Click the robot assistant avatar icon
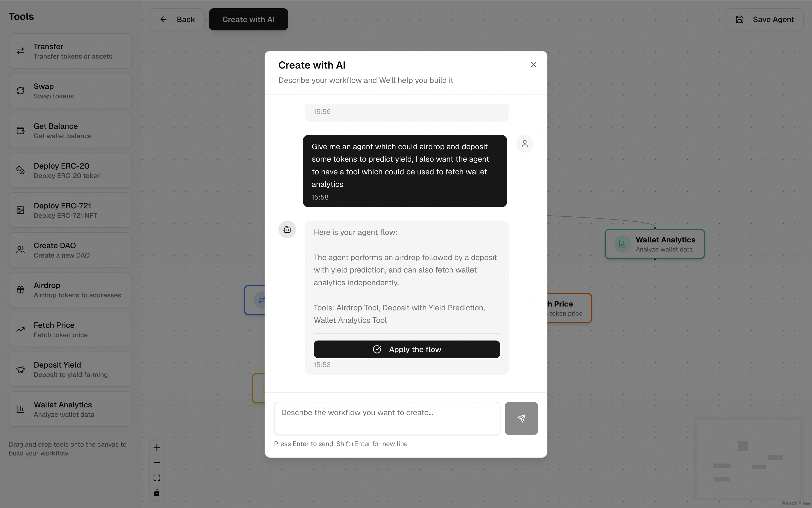 [x=287, y=229]
